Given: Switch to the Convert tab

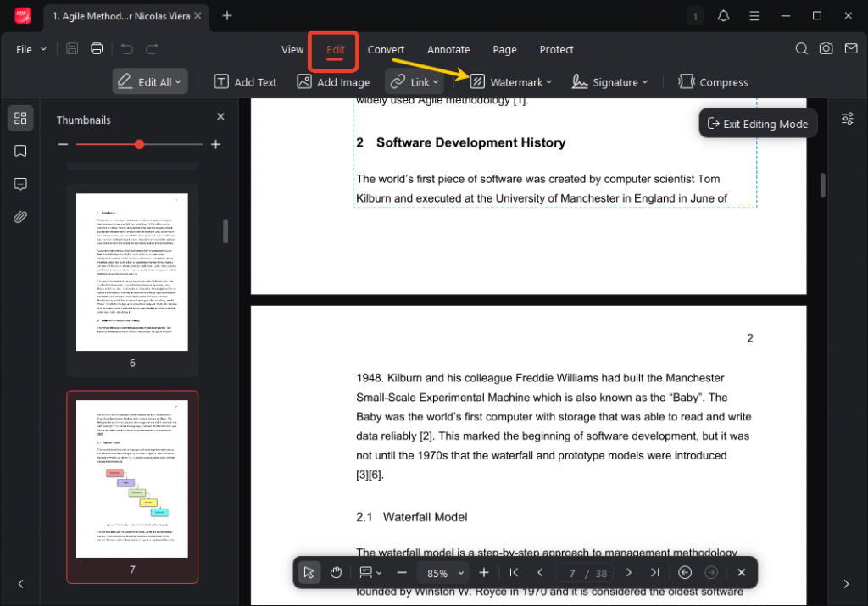Looking at the screenshot, I should (386, 49).
